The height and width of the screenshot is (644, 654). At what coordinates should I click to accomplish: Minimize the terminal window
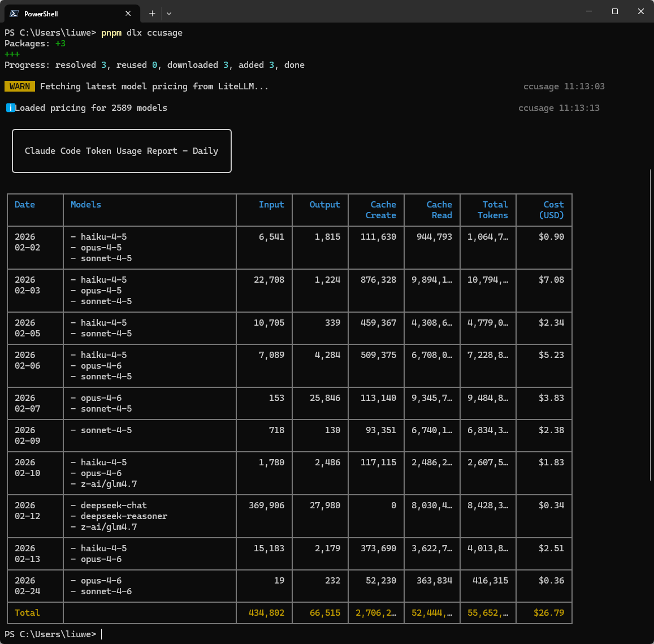[589, 11]
